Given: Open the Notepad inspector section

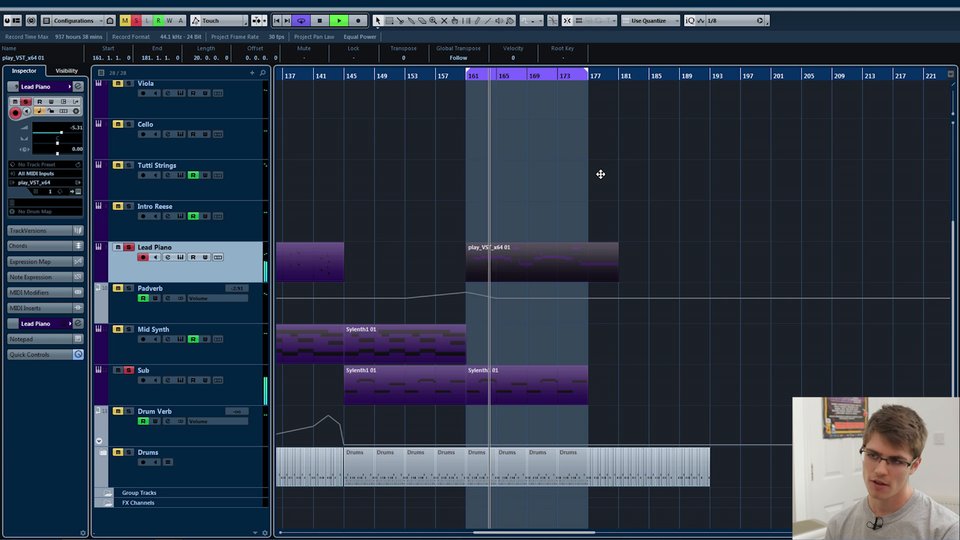Looking at the screenshot, I should (x=45, y=339).
